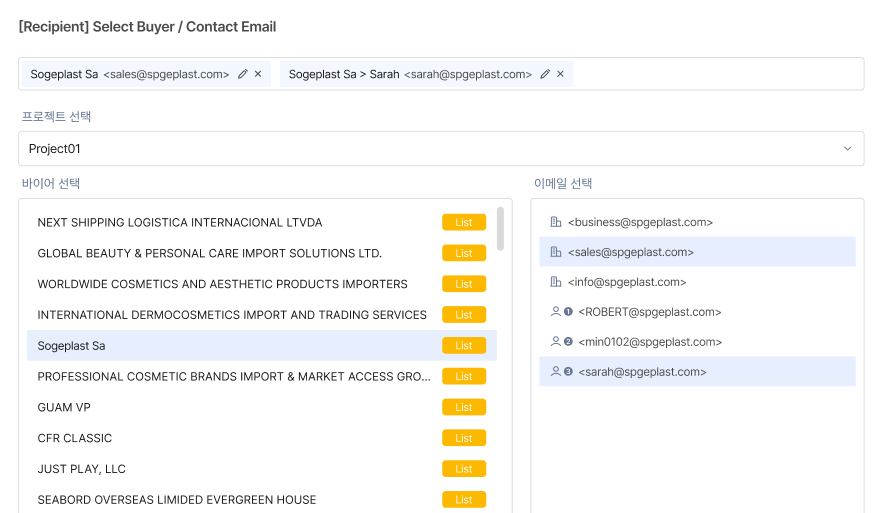Click inside the recipient input field
The height and width of the screenshot is (513, 872).
pyautogui.click(x=715, y=74)
